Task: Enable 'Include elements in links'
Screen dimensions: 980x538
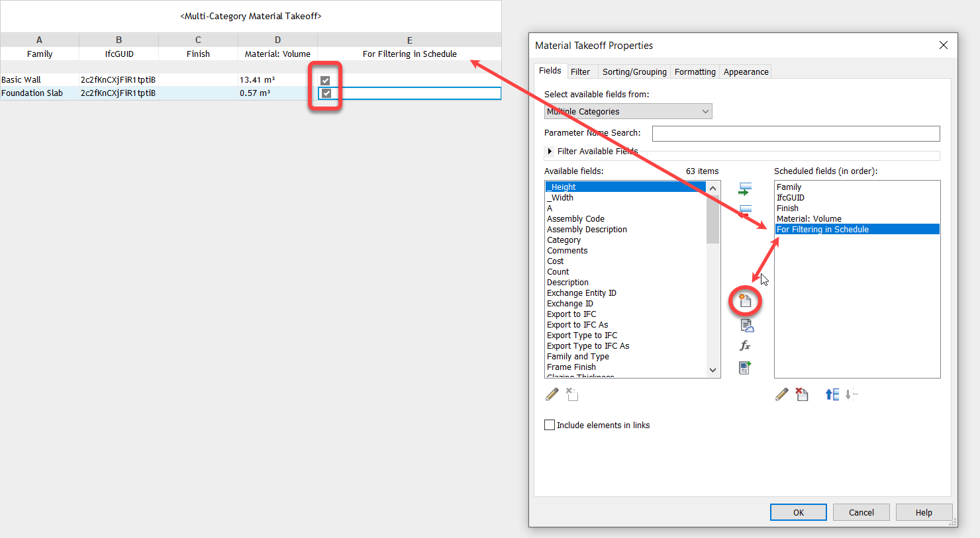Action: point(550,424)
